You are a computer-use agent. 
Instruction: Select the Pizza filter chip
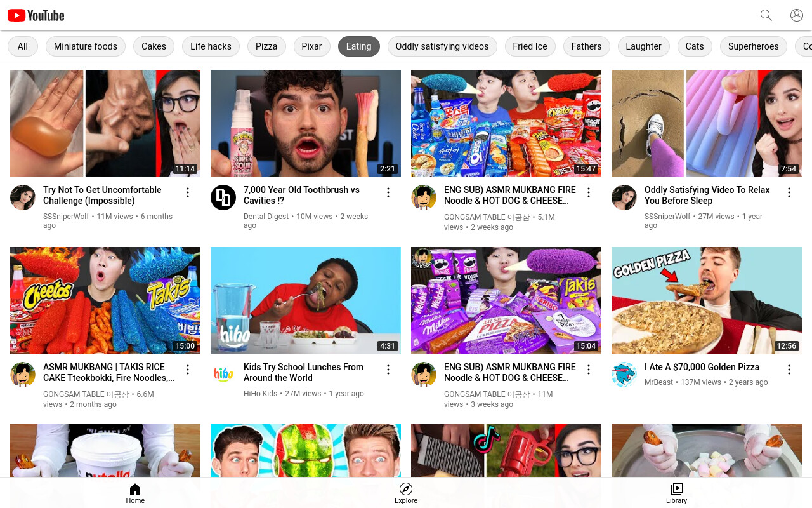(266, 46)
